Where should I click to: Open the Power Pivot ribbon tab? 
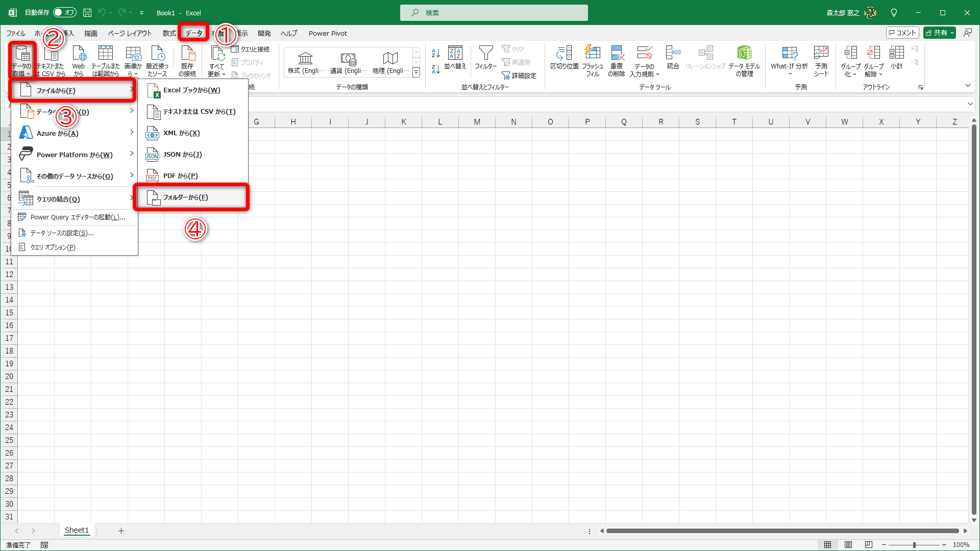(328, 33)
